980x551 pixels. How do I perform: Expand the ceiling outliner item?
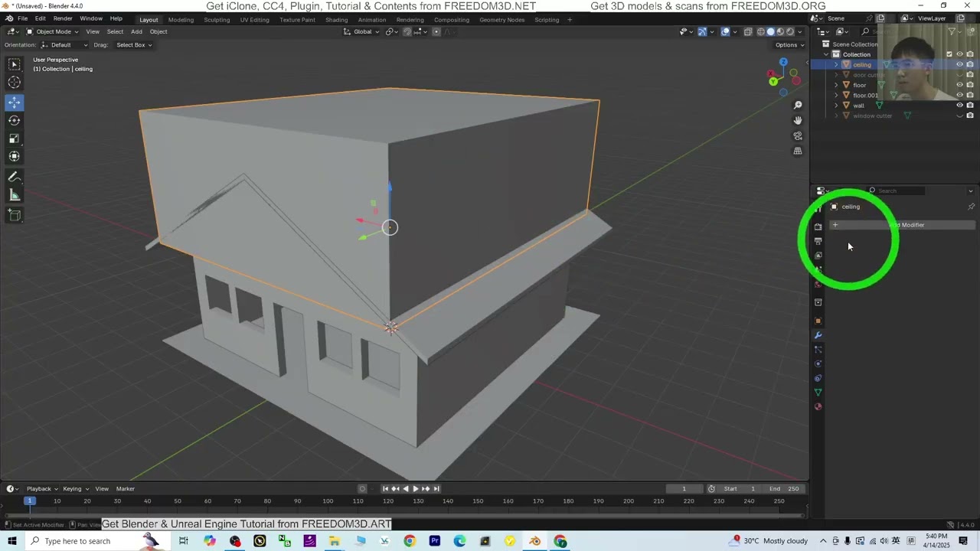pos(836,65)
